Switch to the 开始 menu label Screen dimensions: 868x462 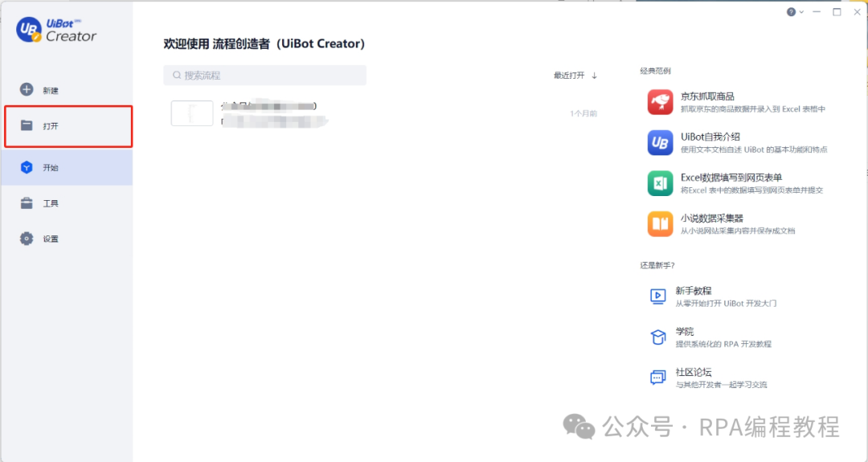click(x=51, y=168)
